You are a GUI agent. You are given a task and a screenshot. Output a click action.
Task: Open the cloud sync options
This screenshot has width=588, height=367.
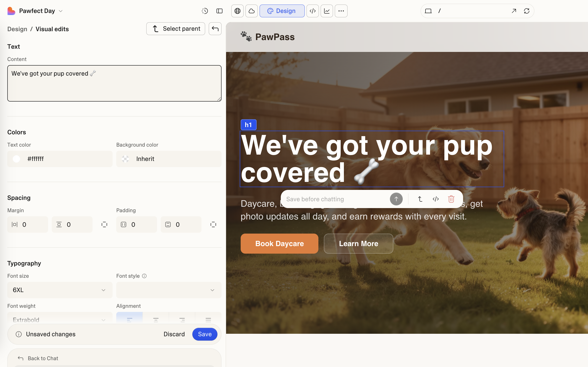(251, 11)
